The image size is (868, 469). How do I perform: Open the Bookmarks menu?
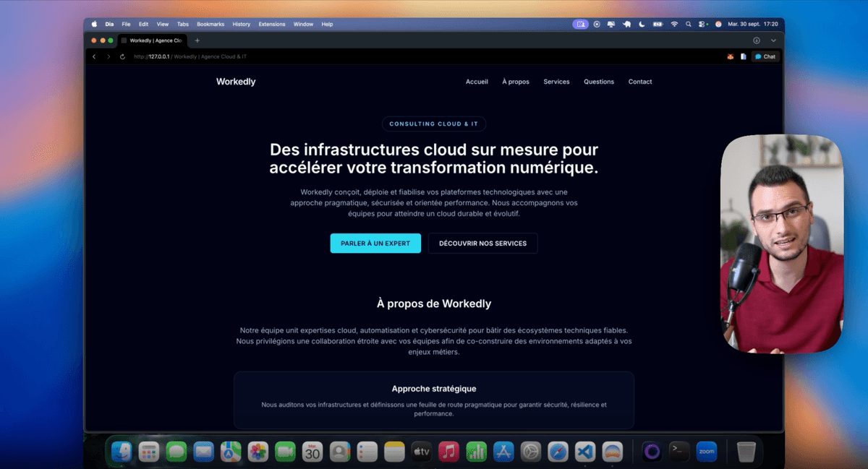coord(209,24)
